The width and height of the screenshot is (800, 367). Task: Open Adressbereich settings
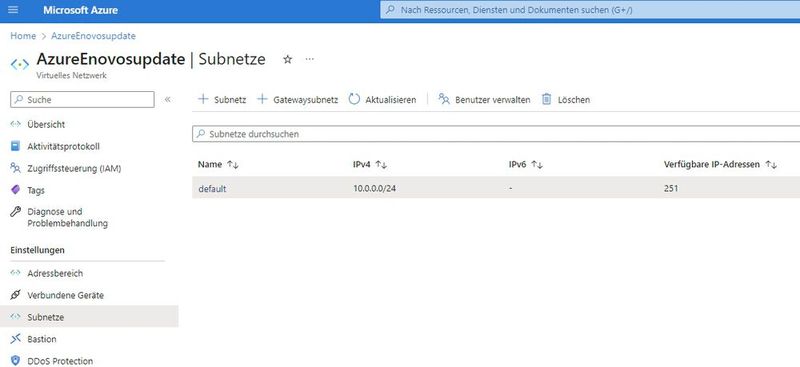pos(55,273)
